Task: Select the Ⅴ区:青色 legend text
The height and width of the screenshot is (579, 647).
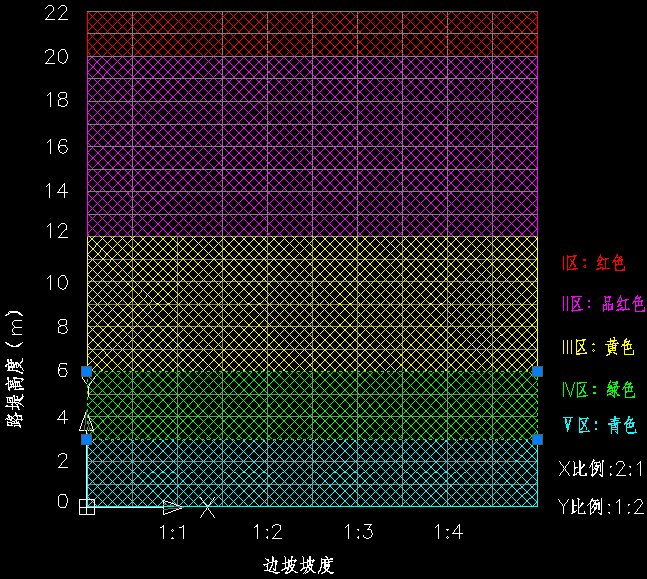Action: (598, 426)
